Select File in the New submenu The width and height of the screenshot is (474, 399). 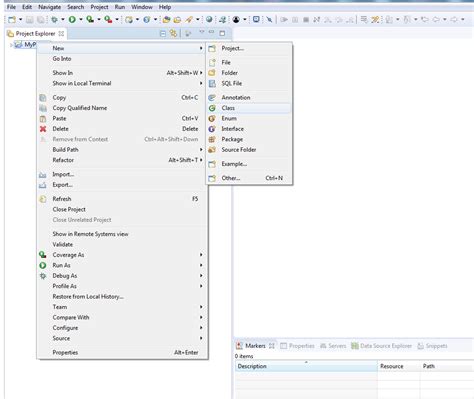pos(249,62)
